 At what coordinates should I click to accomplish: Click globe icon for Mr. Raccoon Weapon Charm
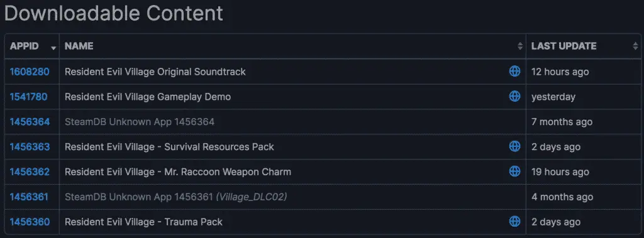coord(514,171)
